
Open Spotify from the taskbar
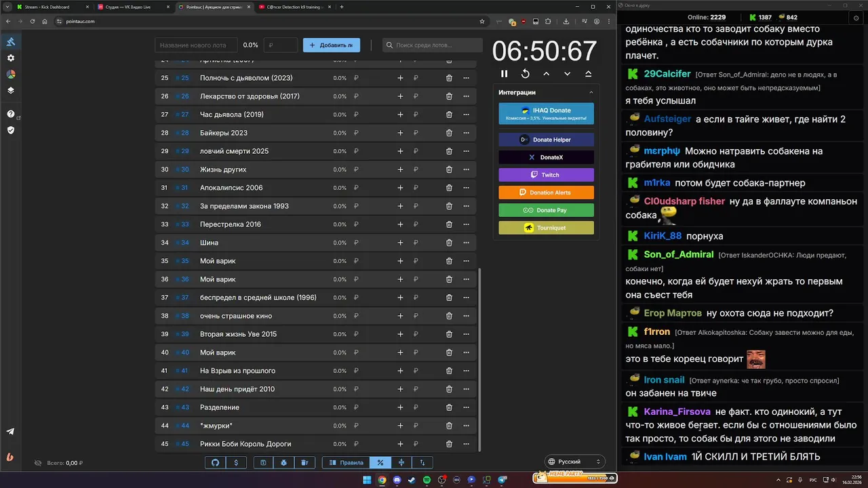pos(427,480)
